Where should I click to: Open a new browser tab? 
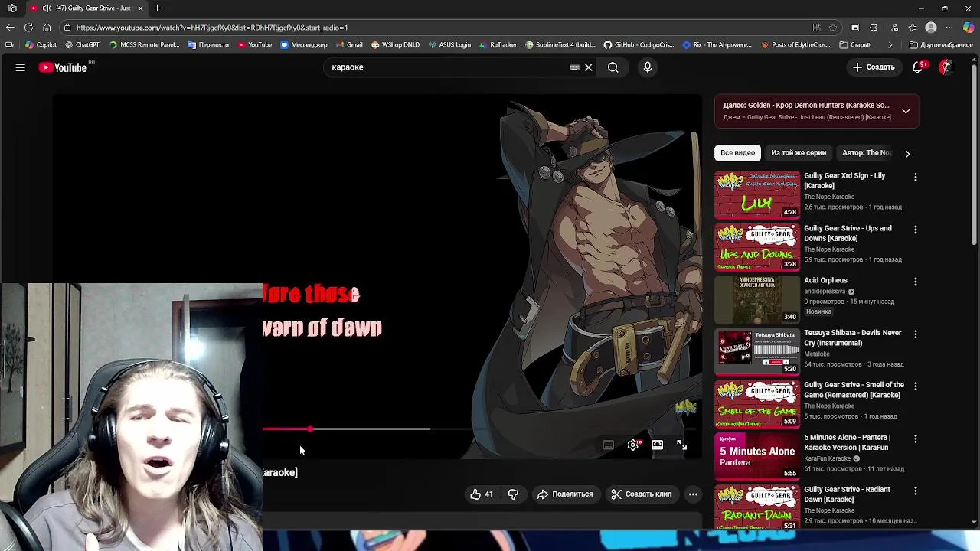pos(157,8)
